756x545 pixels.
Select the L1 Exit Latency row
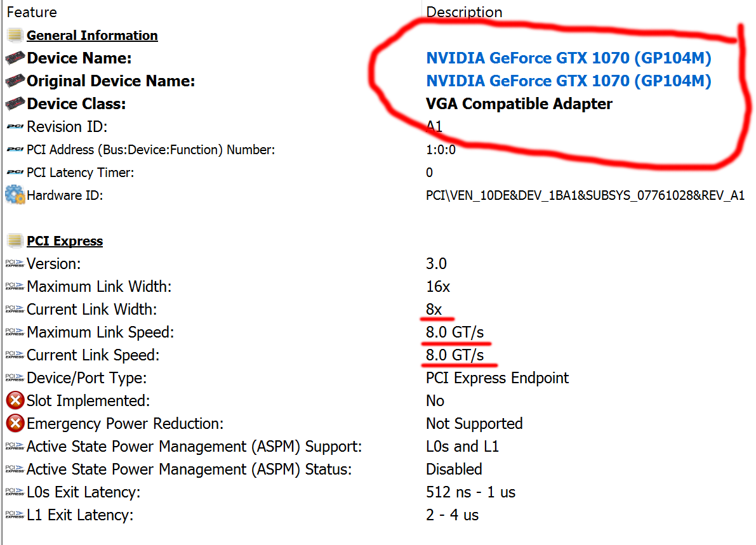point(80,515)
